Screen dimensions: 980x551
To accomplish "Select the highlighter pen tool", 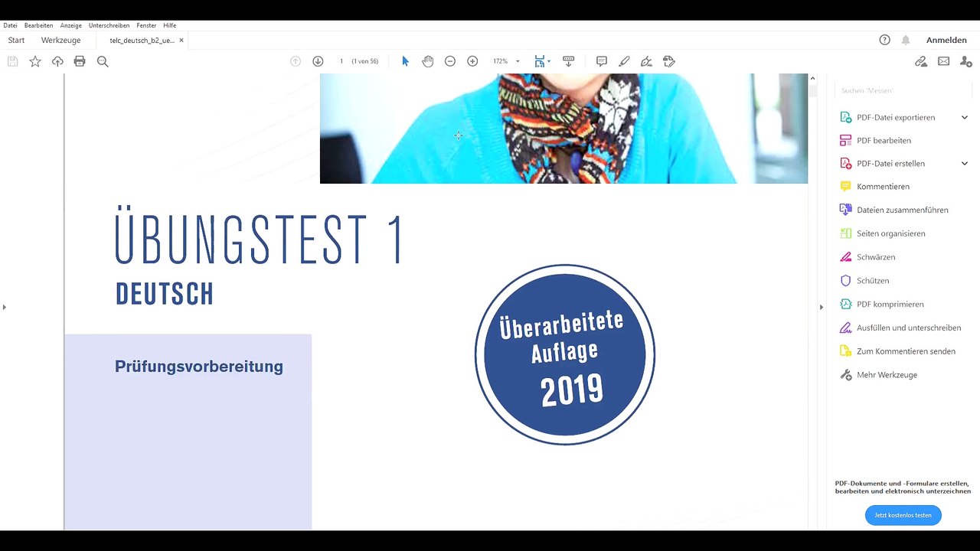I will pos(624,61).
